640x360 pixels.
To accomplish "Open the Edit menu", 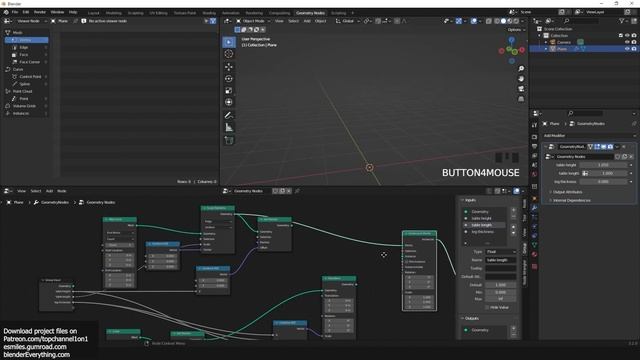I will [26, 12].
